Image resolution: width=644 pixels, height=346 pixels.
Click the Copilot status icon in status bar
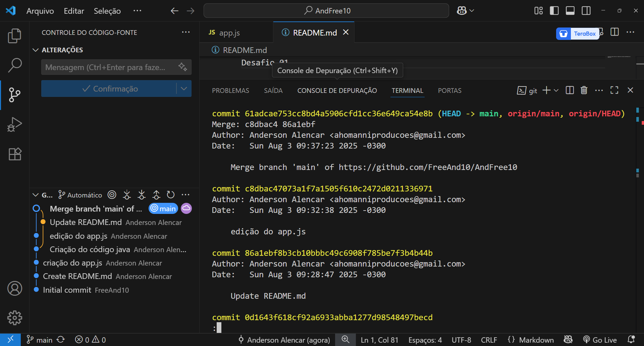[x=568, y=340]
